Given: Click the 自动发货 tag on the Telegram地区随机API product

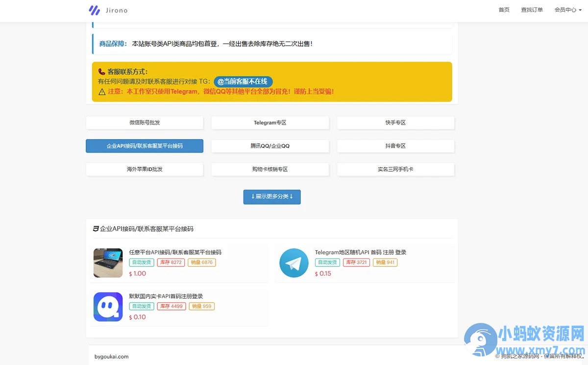Looking at the screenshot, I should pos(327,262).
